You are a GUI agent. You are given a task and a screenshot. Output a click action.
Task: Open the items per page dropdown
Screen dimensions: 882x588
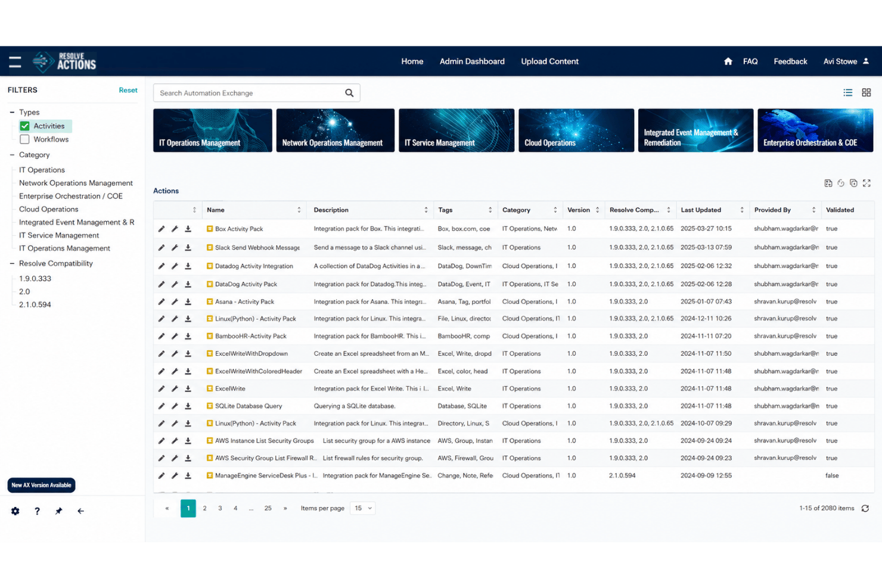pos(363,508)
